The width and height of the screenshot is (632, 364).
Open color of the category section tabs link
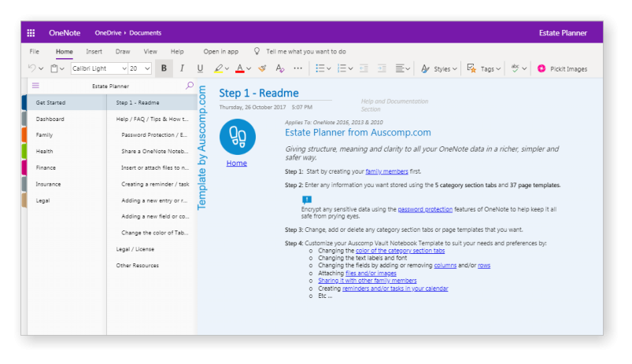[401, 251]
